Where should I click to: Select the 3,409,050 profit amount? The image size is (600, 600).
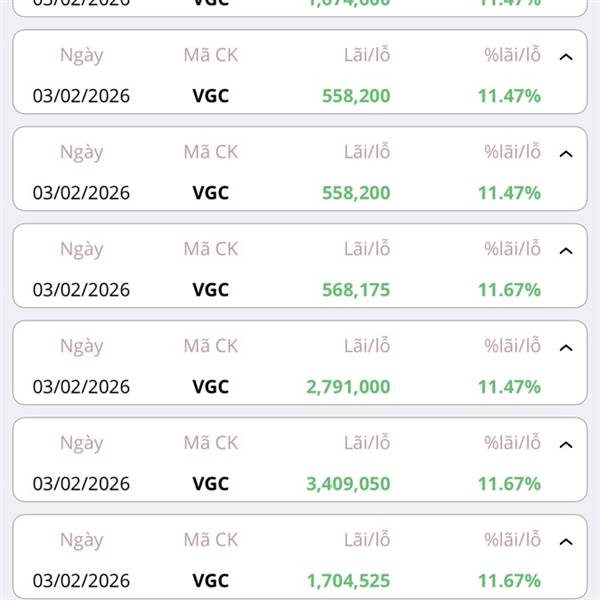348,484
